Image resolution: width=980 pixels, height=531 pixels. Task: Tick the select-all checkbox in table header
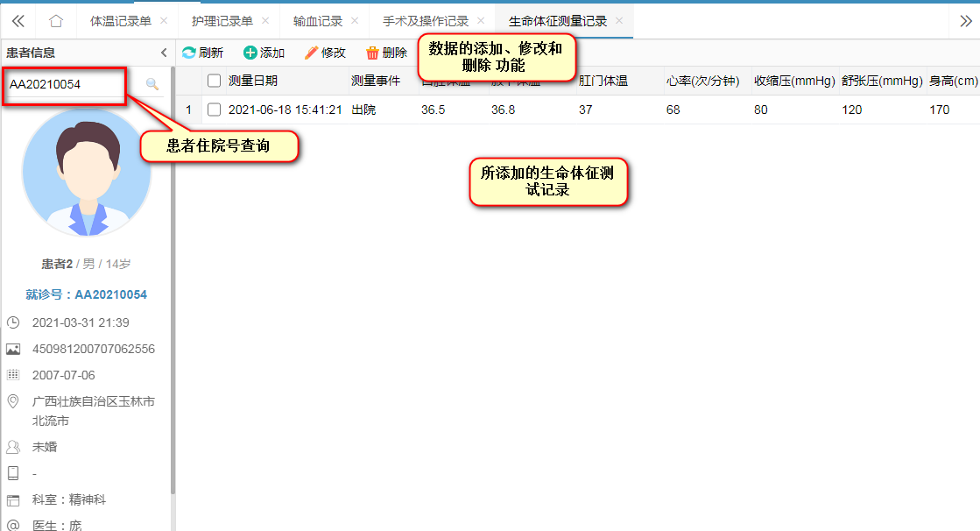coord(214,81)
